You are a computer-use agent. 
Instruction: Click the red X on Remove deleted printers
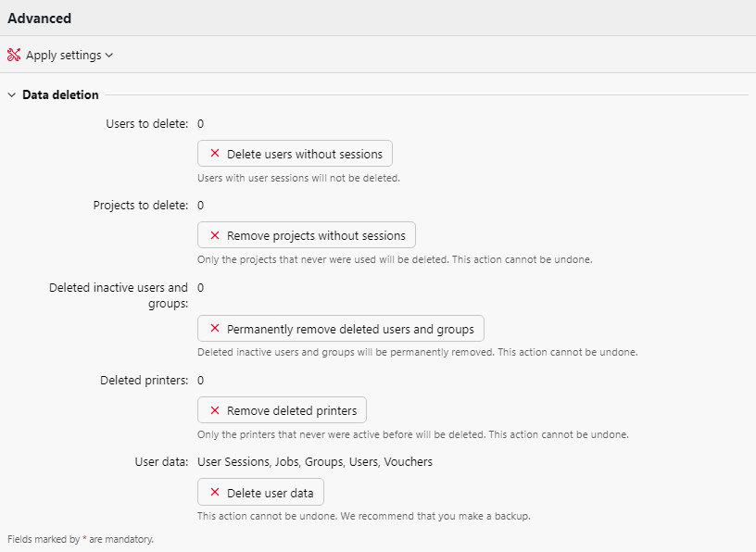tap(214, 409)
